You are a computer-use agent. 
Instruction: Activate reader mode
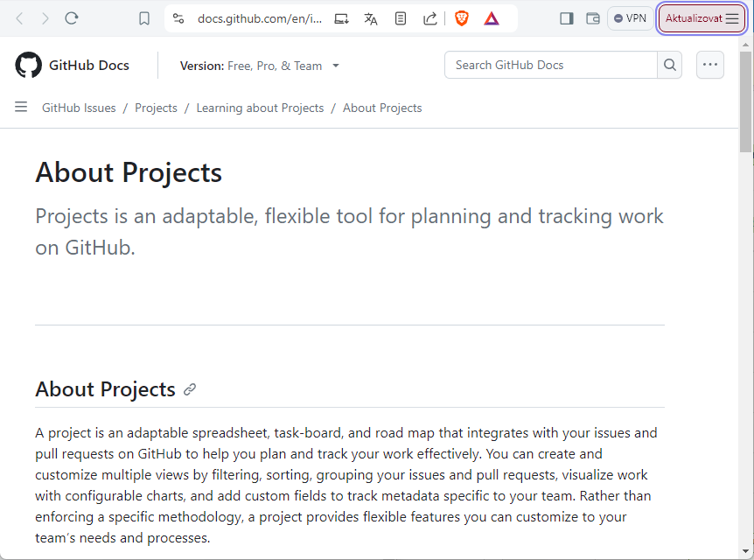click(401, 17)
